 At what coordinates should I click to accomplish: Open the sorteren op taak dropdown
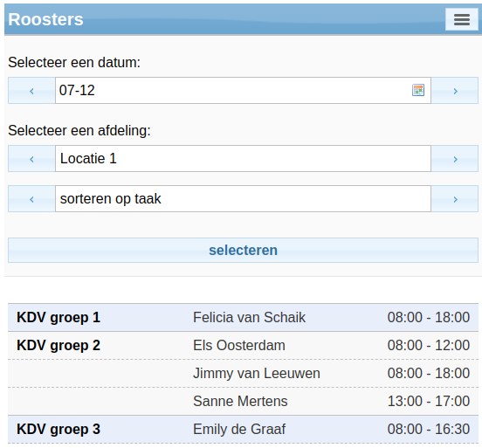tap(243, 198)
